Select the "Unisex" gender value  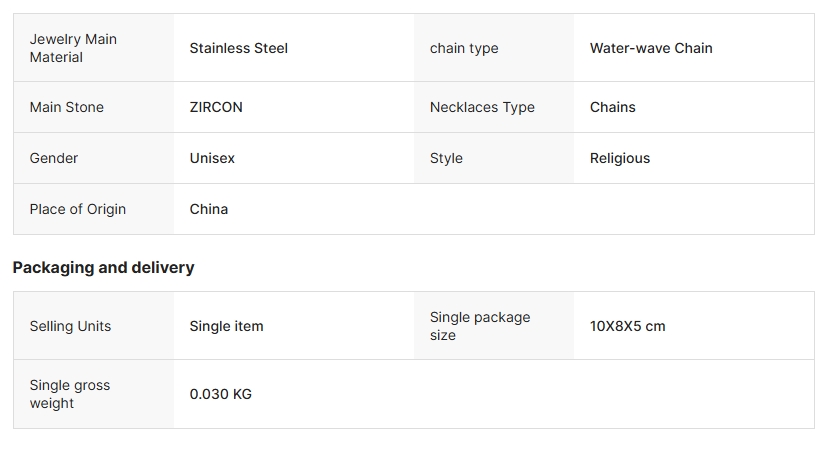tap(212, 158)
